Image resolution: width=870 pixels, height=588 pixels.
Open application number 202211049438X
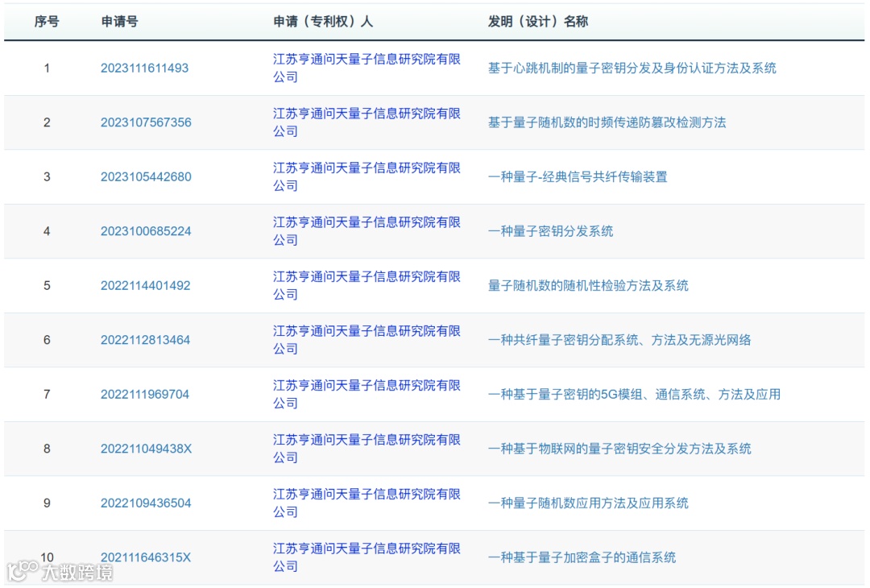pyautogui.click(x=146, y=449)
